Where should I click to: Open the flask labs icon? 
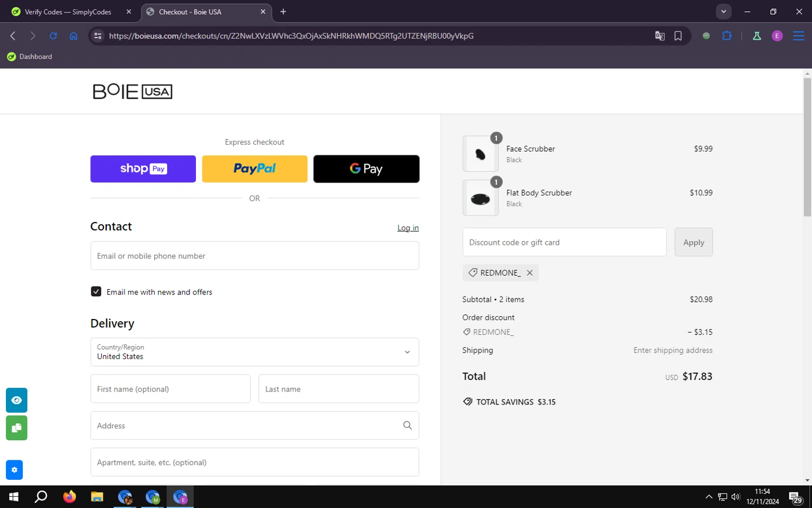point(757,36)
